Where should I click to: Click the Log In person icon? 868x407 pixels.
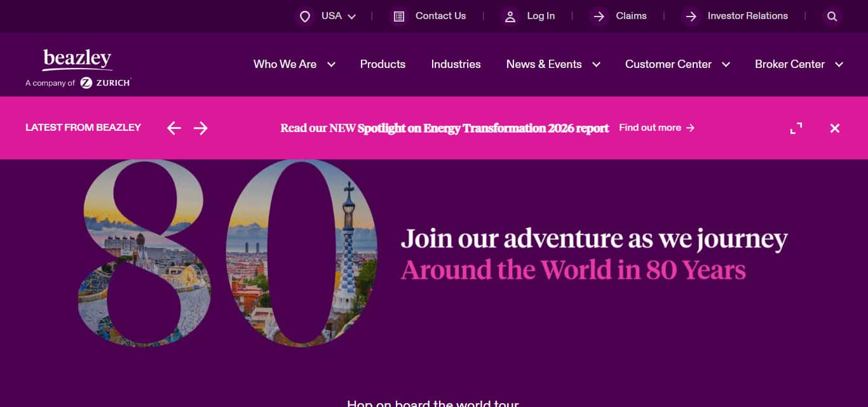point(510,17)
